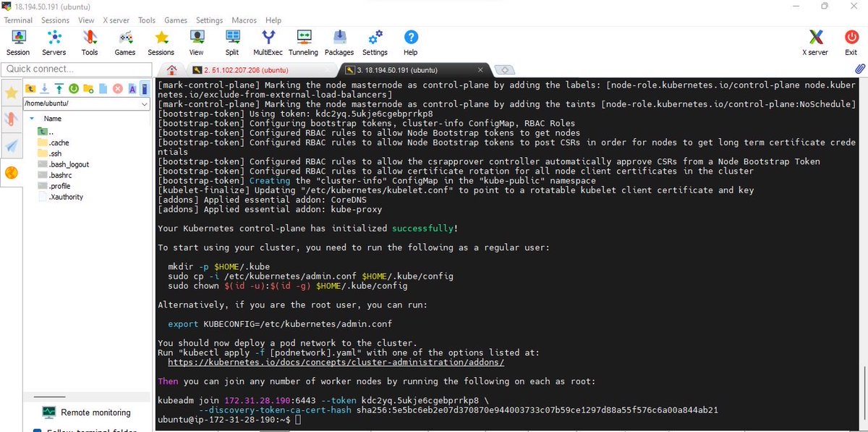This screenshot has height=432, width=868.
Task: Click inside the Quick connect field
Action: [x=76, y=69]
